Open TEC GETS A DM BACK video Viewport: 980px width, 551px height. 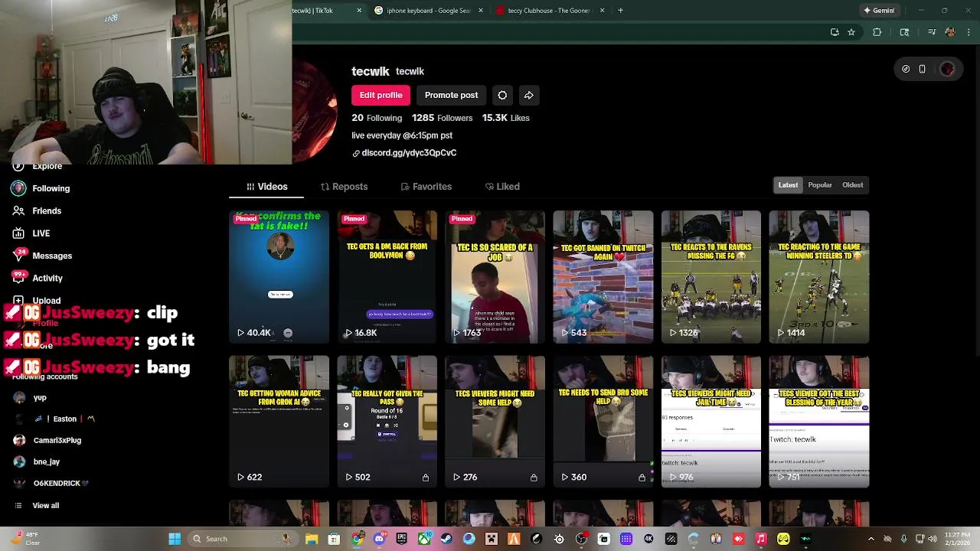click(x=387, y=277)
